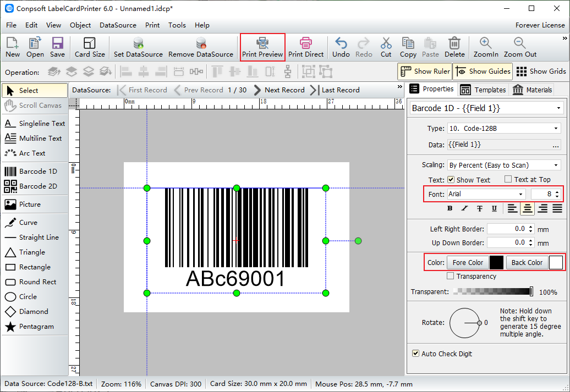Click the Print Direct icon
570x392 pixels.
tap(306, 47)
